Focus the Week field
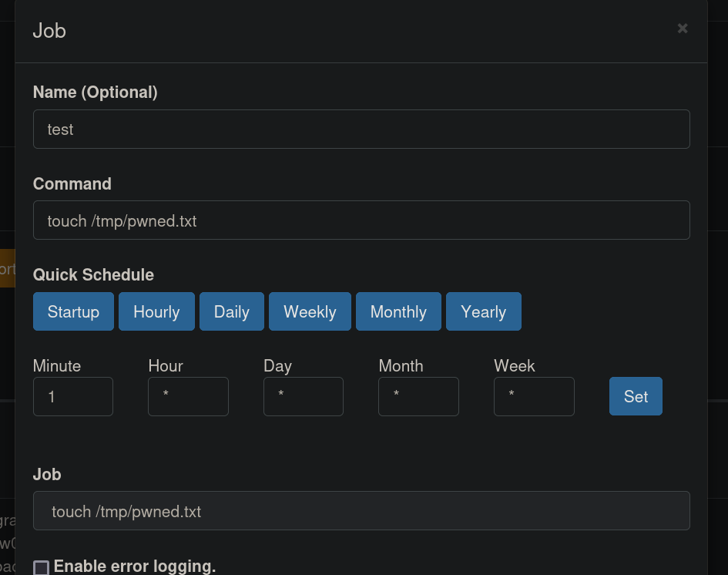The width and height of the screenshot is (728, 575). click(534, 397)
